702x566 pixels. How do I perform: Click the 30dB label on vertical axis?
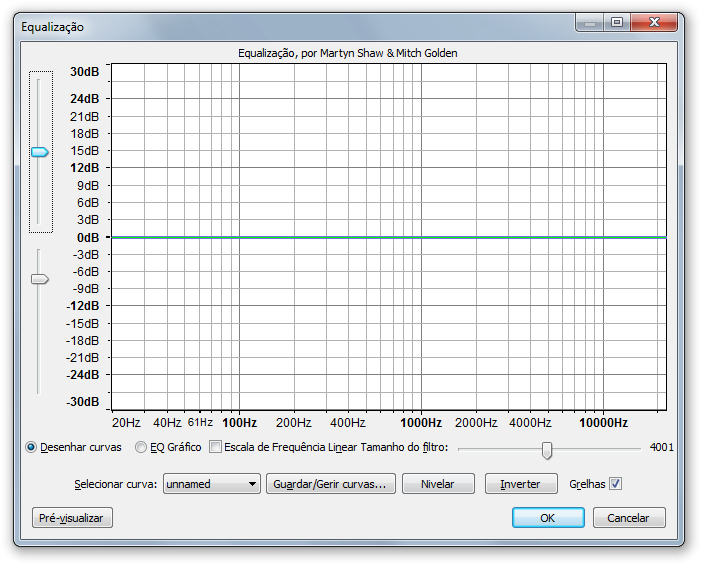click(x=85, y=72)
